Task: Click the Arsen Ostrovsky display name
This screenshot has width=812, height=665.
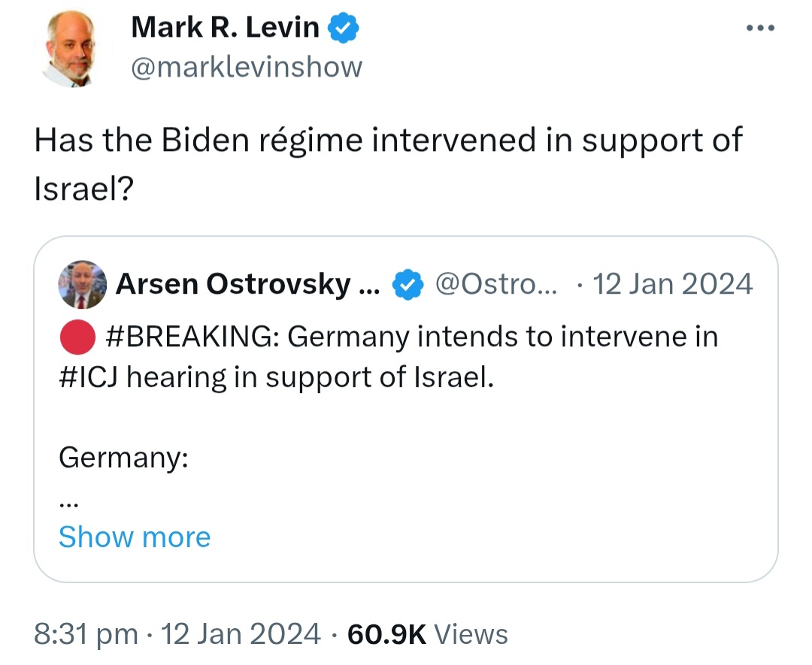Action: pos(233,284)
